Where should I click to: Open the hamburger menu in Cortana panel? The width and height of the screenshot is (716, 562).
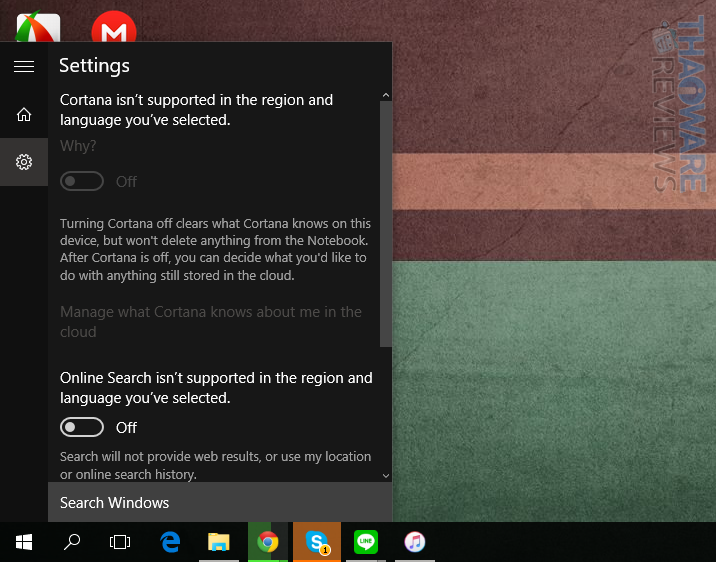[24, 67]
